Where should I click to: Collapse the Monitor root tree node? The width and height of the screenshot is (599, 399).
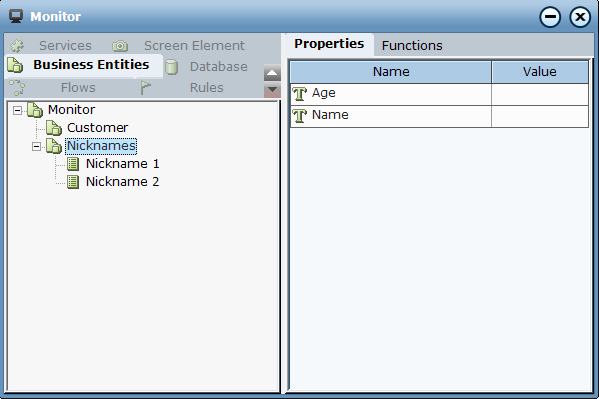pos(18,111)
